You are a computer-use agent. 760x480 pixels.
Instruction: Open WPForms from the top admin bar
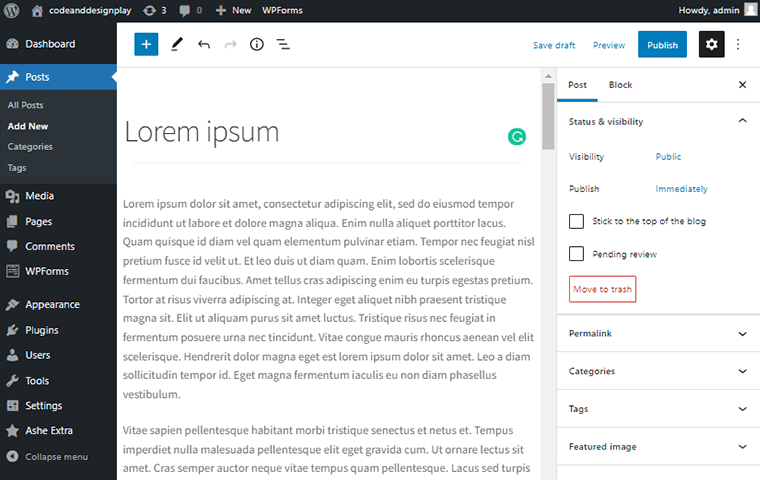click(x=282, y=10)
